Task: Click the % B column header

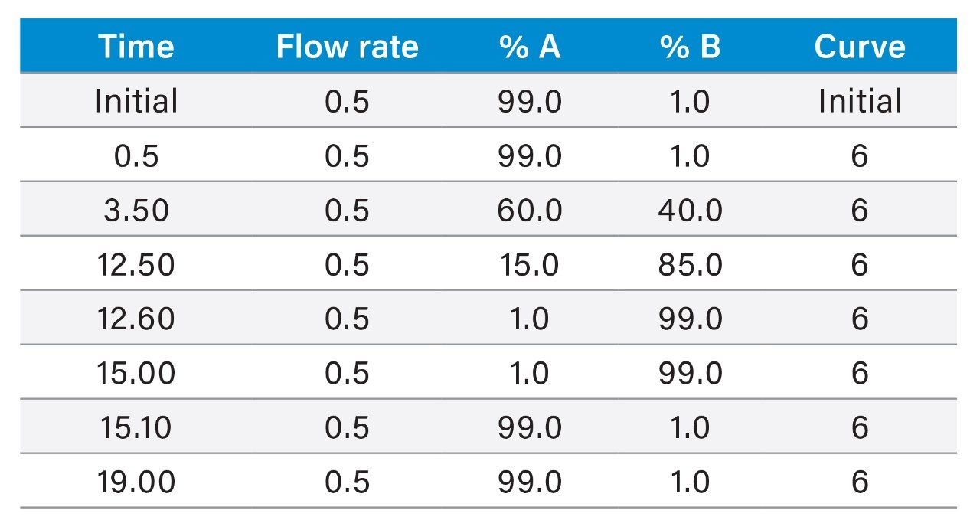Action: click(690, 47)
